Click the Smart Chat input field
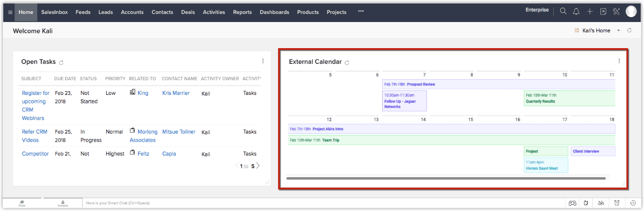This screenshot has height=211, width=644. pyautogui.click(x=322, y=203)
